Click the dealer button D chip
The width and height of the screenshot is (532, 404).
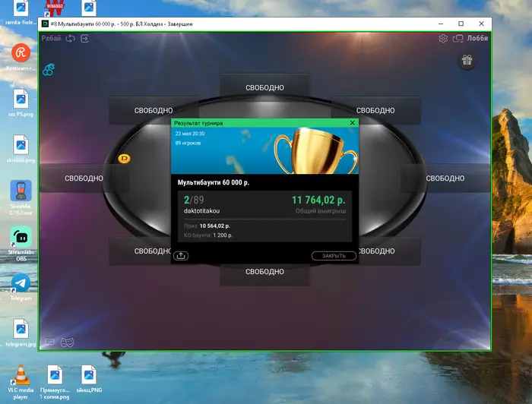[x=124, y=158]
